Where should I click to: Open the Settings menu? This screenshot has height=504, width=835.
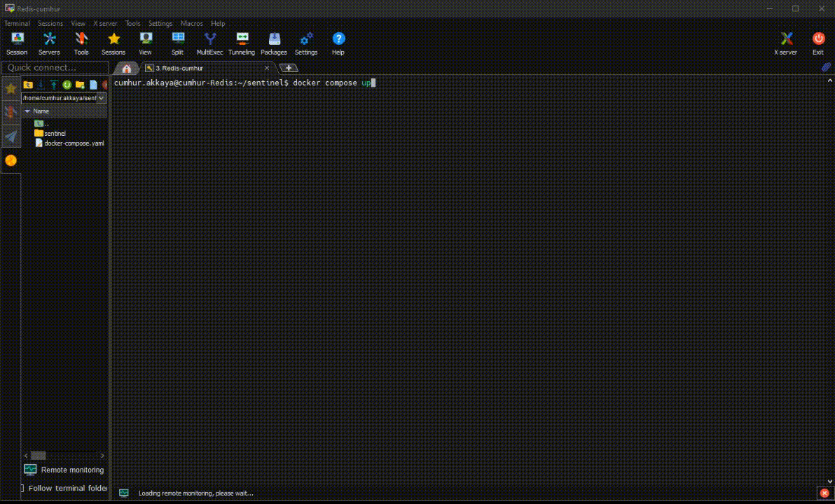tap(160, 23)
